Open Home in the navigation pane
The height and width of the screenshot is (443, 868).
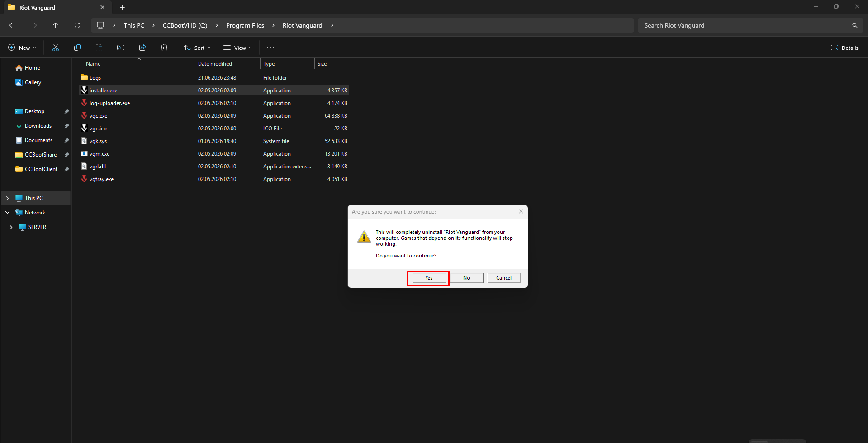[33, 68]
